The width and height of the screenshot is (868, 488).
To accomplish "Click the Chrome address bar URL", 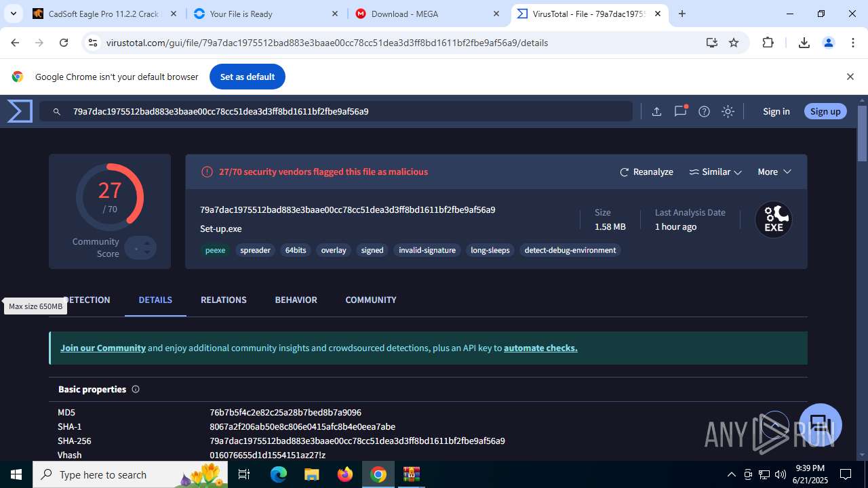I will pos(327,43).
